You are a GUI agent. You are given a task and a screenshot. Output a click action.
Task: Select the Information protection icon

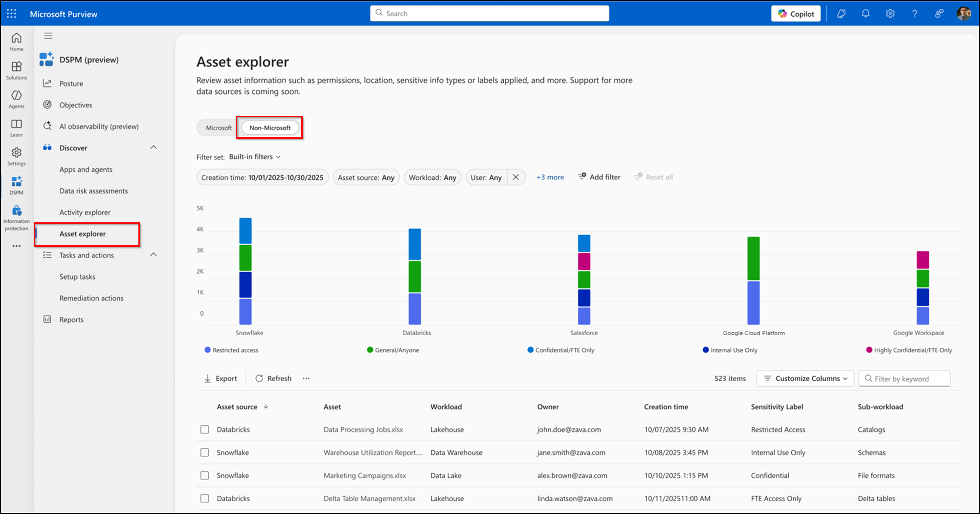pos(16,215)
